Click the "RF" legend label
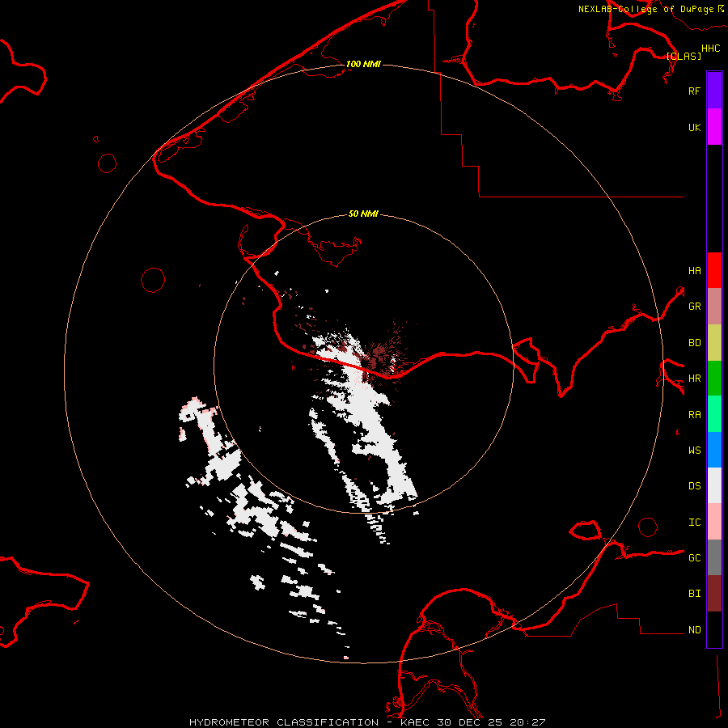The image size is (728, 728). click(694, 91)
